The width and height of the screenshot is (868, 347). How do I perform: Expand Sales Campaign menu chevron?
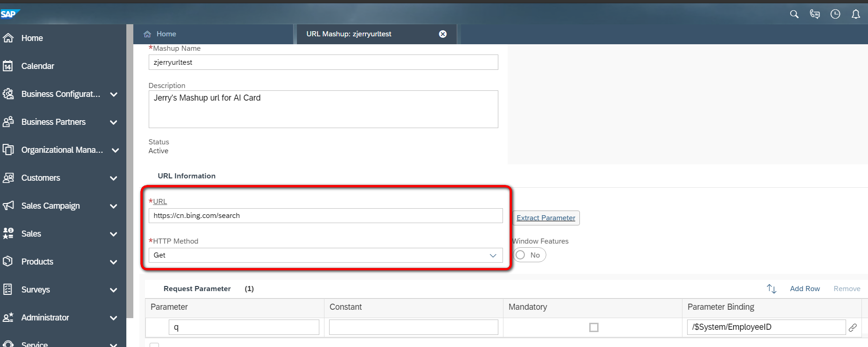click(x=114, y=206)
